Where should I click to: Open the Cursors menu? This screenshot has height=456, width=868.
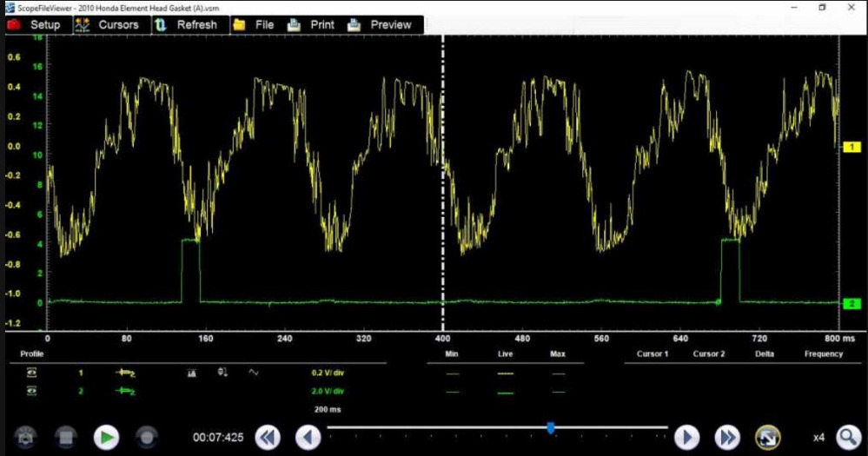pos(108,24)
